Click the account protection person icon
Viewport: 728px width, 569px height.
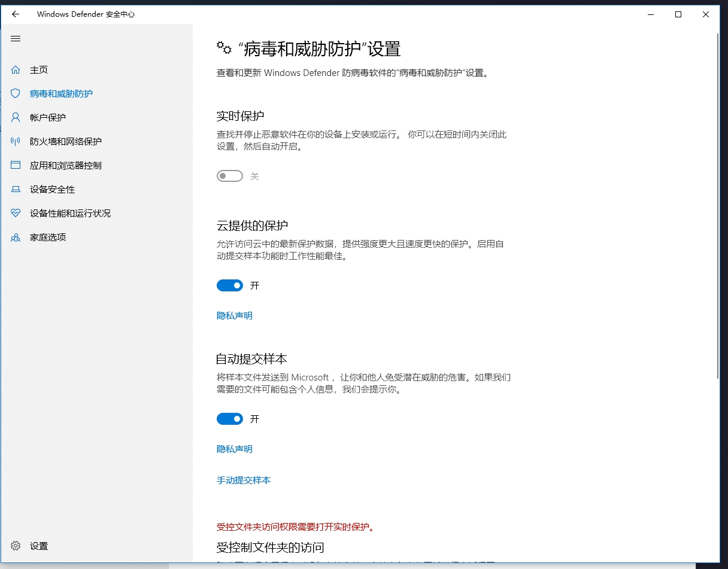(16, 118)
